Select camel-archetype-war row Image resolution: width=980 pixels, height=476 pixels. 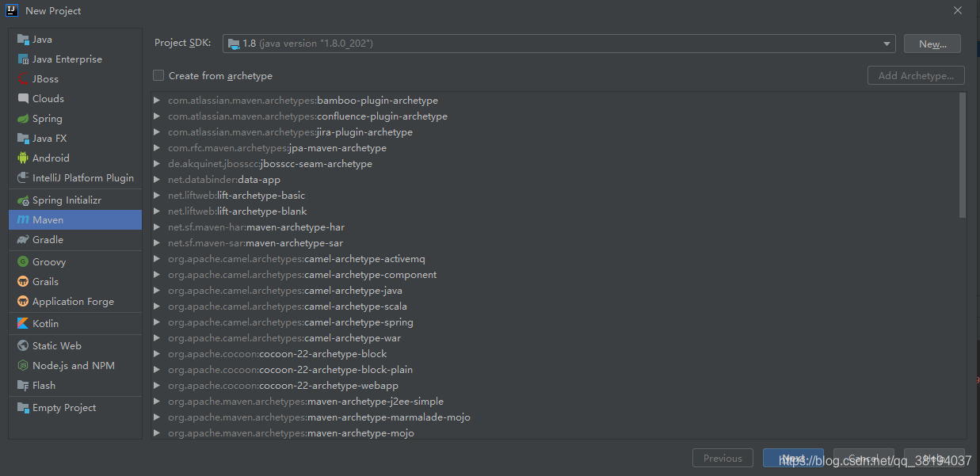[x=555, y=338]
